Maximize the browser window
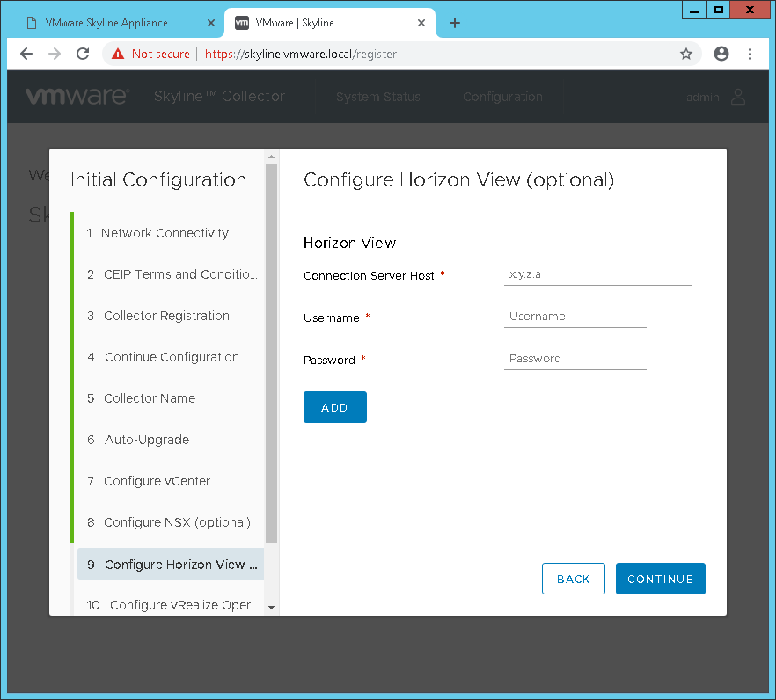Image resolution: width=776 pixels, height=700 pixels. click(x=719, y=10)
